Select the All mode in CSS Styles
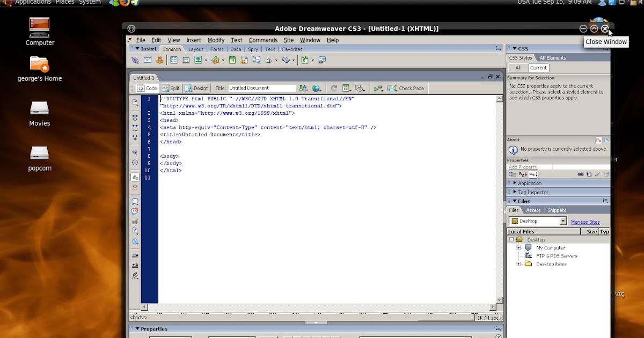644x338 pixels. click(x=518, y=68)
